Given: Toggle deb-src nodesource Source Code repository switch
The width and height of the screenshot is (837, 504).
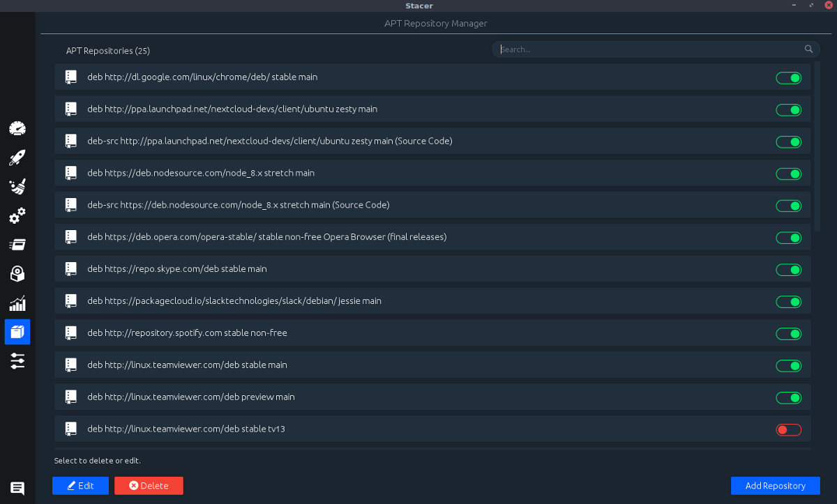Looking at the screenshot, I should pos(788,206).
